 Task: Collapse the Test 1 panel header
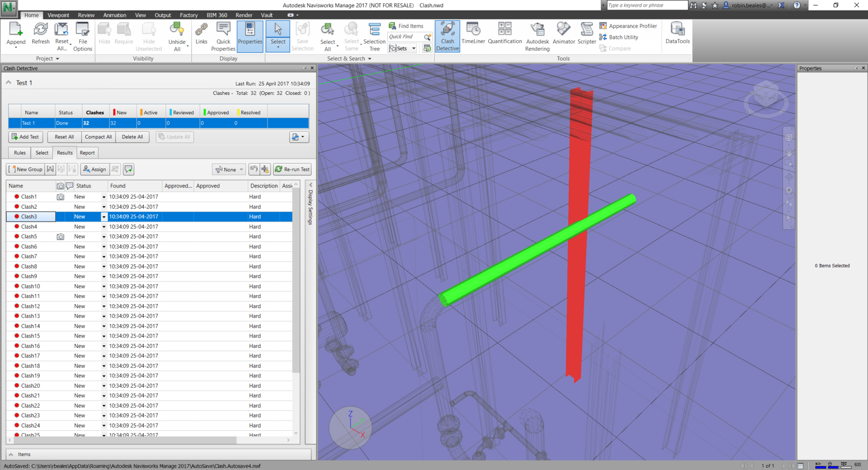tap(9, 83)
